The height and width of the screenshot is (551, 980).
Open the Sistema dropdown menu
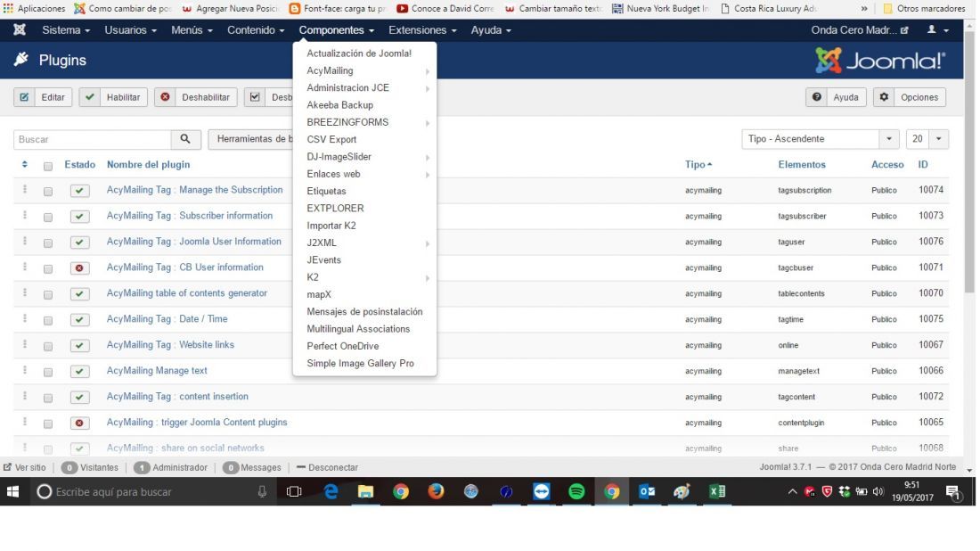pyautogui.click(x=66, y=30)
